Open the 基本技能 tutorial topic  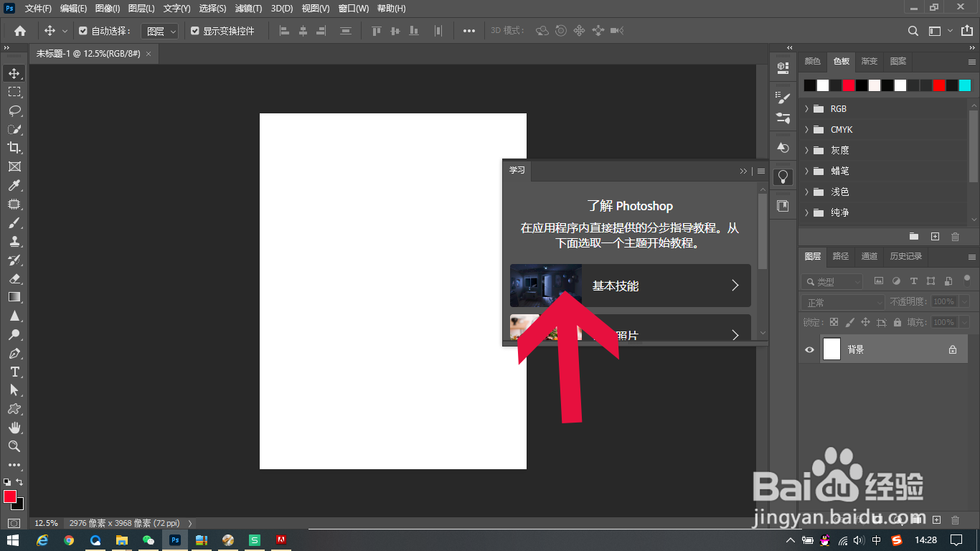click(630, 286)
